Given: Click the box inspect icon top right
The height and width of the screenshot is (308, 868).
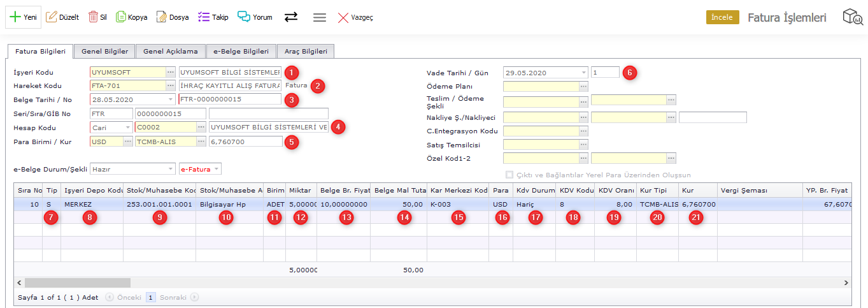Looking at the screenshot, I should point(853,17).
